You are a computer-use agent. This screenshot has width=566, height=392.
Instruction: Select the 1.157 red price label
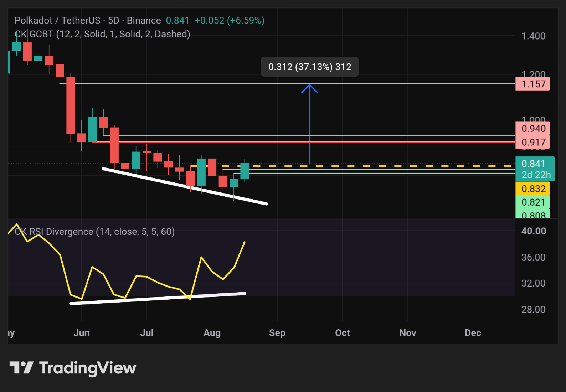tap(533, 84)
